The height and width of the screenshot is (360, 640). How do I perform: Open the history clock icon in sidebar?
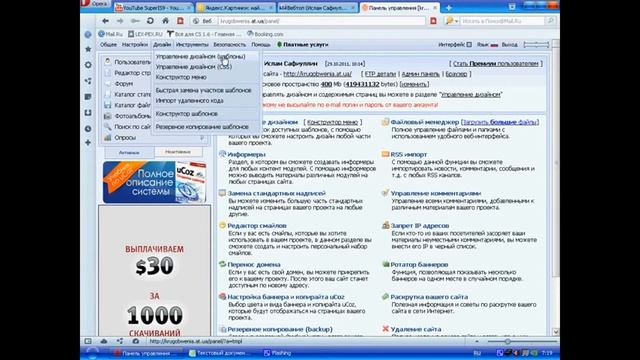(88, 129)
